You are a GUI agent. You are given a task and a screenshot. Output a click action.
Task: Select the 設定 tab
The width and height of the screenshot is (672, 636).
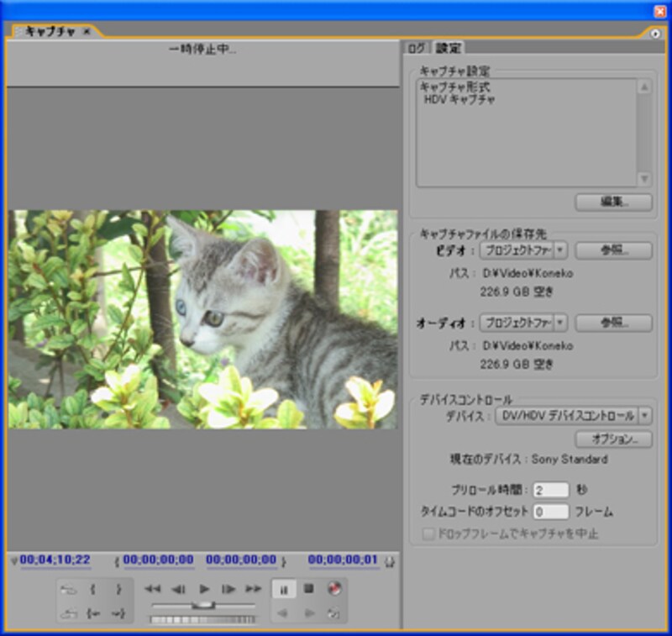point(447,48)
